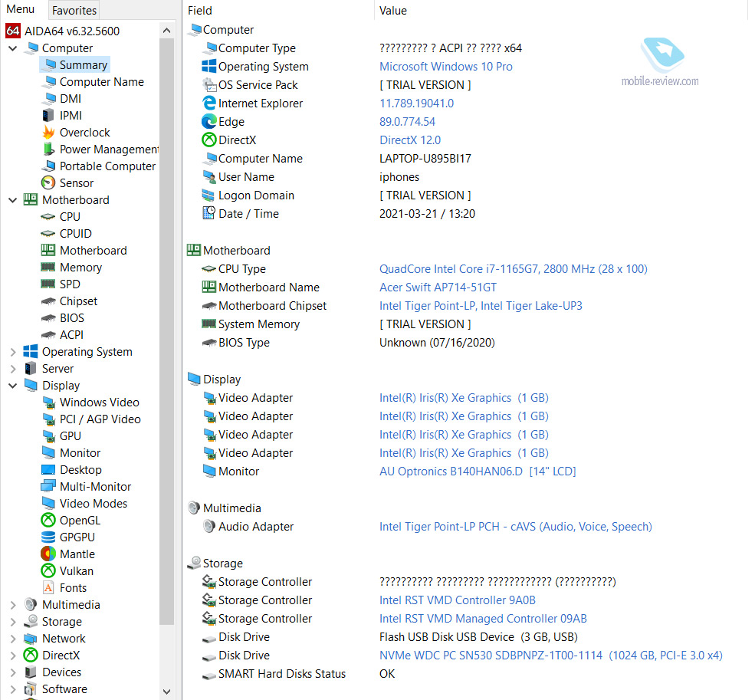Click the Mantle icon in the tree
Image resolution: width=755 pixels, height=700 pixels.
[48, 554]
